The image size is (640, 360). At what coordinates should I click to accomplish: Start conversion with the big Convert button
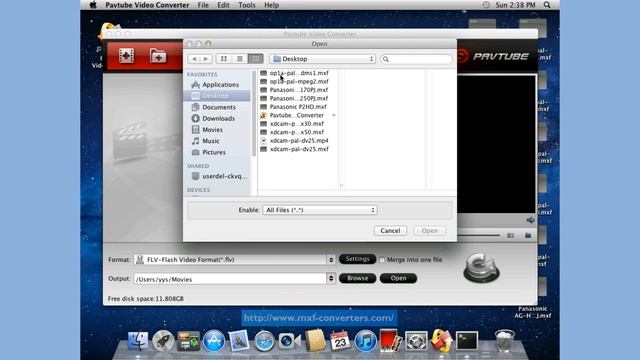pos(482,268)
